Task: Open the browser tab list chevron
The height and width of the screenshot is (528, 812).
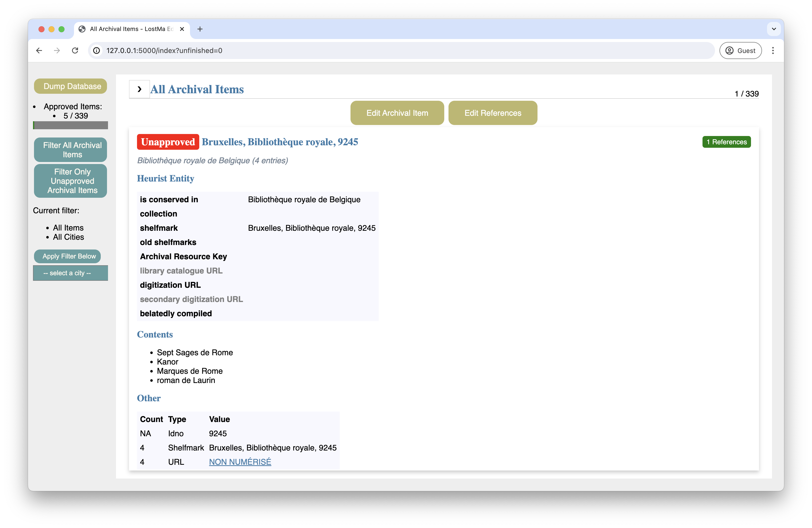Action: (774, 29)
